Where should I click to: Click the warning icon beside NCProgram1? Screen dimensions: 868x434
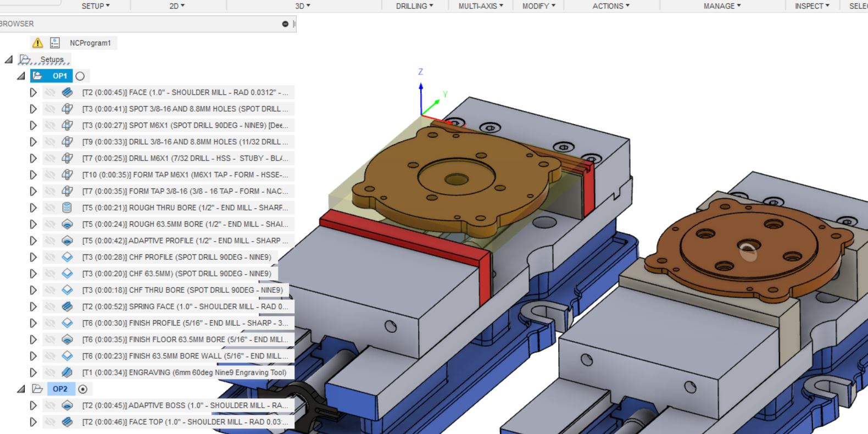point(37,43)
